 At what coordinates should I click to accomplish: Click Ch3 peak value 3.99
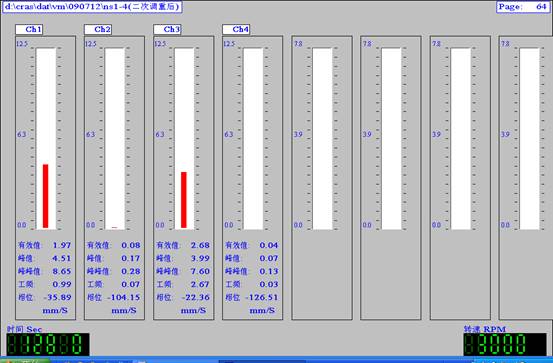[x=200, y=258]
